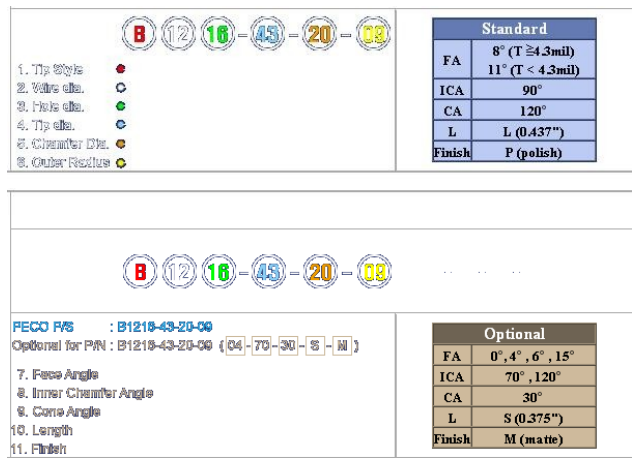The image size is (638, 472).
Task: Select the 70 box in the optional P/N
Action: 265,346
